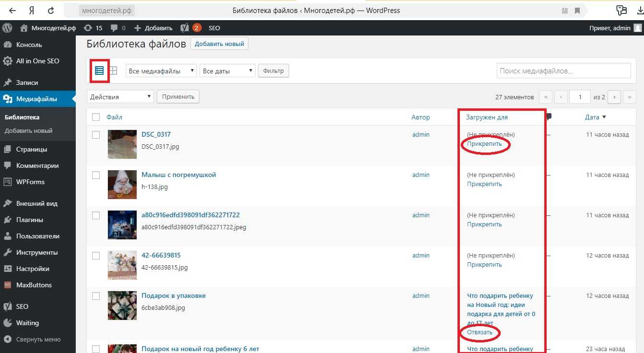Click the Поиск медиафайлов search field
This screenshot has width=644, height=353.
click(x=563, y=71)
